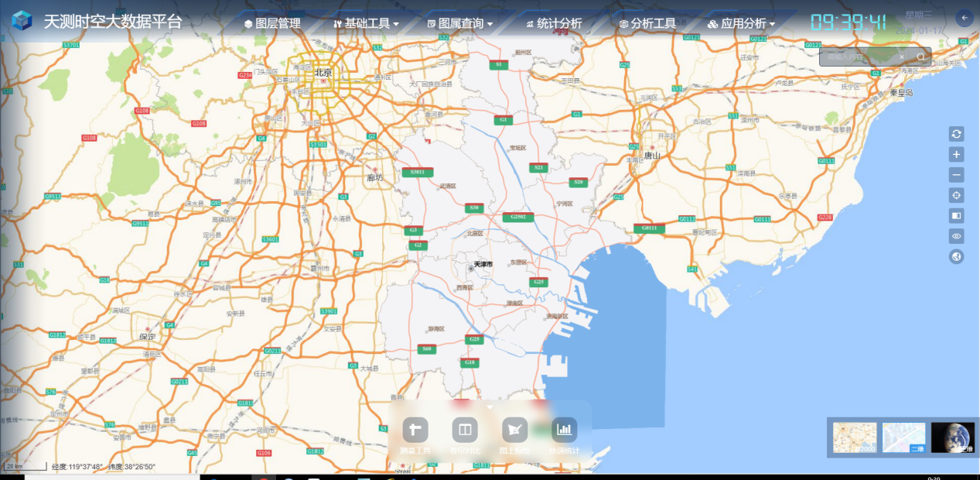980x480 pixels.
Task: Click the G2502 road badge
Action: [x=518, y=217]
